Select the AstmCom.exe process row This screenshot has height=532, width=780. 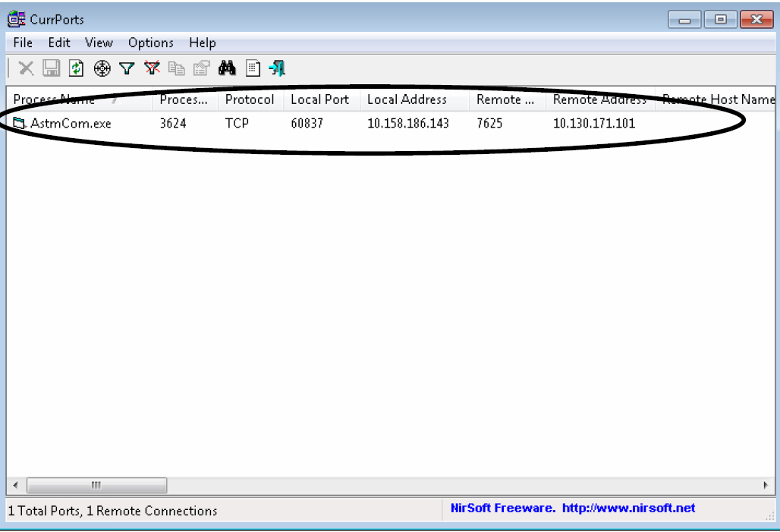pos(391,123)
